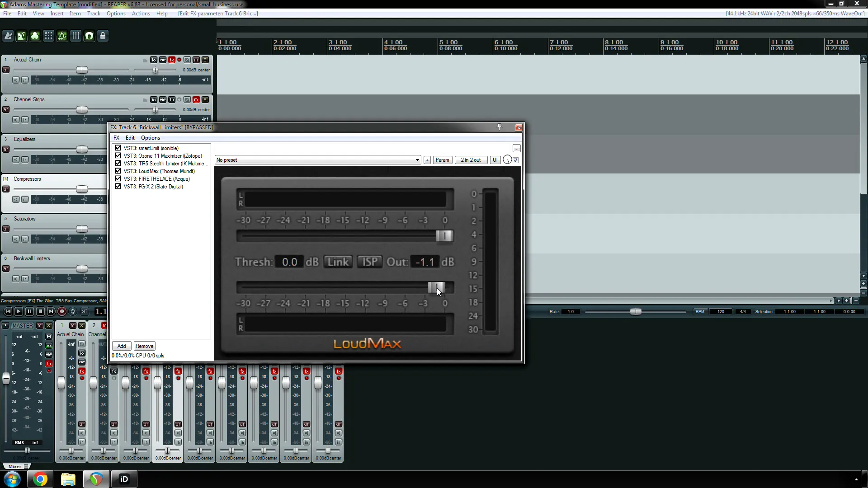Toggle the locking padlock toolbar icon

(x=103, y=36)
